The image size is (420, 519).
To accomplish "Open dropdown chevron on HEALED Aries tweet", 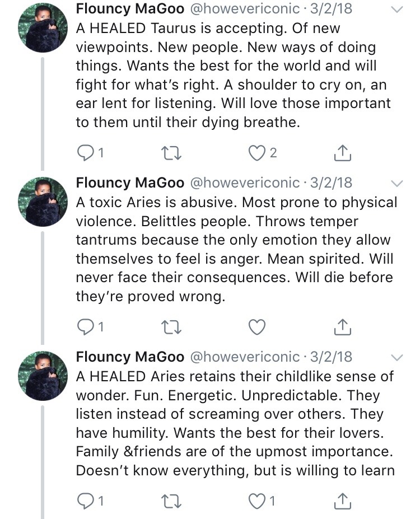I will 396,357.
